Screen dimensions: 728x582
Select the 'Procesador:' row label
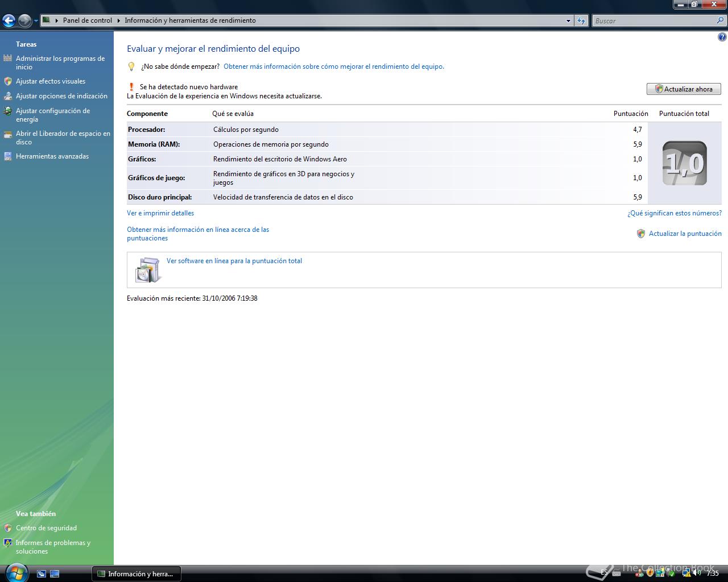[147, 130]
